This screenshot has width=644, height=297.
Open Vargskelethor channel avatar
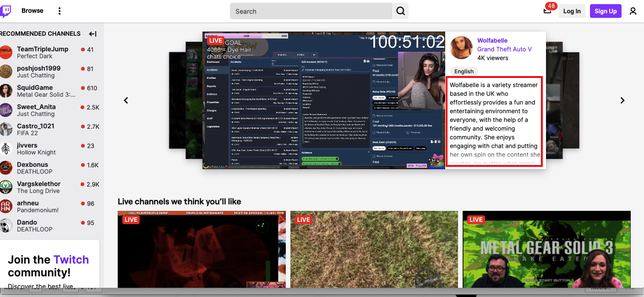[x=6, y=187]
